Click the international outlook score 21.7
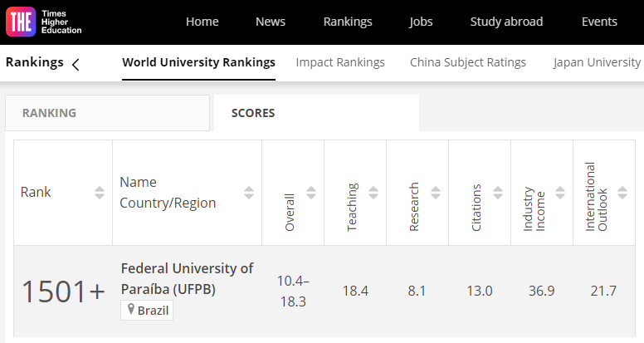This screenshot has width=644, height=343. point(603,291)
